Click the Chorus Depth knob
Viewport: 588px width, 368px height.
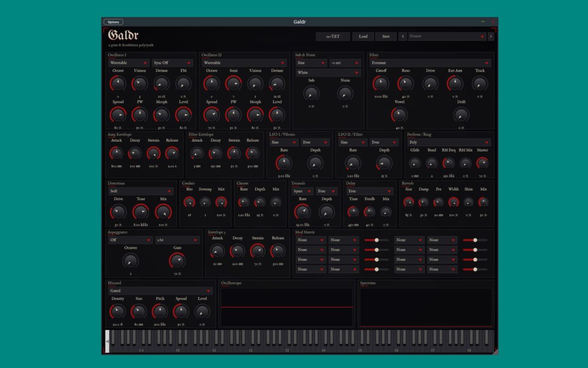click(260, 202)
